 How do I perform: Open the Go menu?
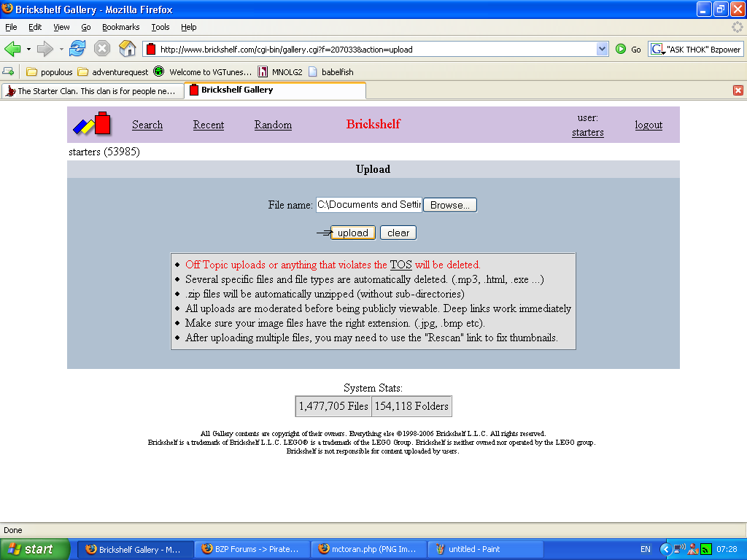pos(85,27)
